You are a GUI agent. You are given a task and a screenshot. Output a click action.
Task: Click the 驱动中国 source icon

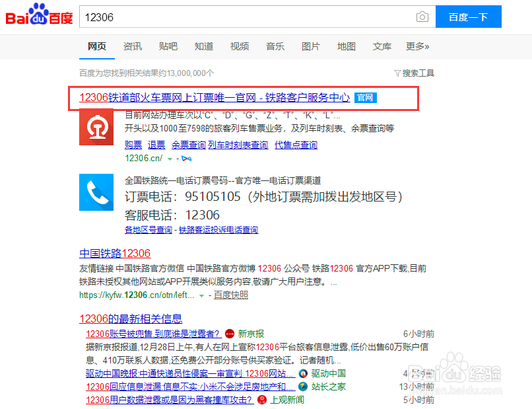tap(302, 373)
